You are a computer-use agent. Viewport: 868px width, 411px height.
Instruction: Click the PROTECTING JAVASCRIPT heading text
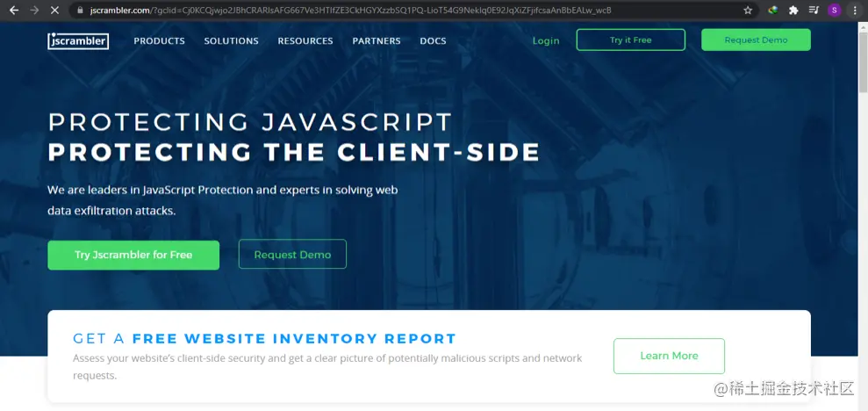[x=250, y=122]
